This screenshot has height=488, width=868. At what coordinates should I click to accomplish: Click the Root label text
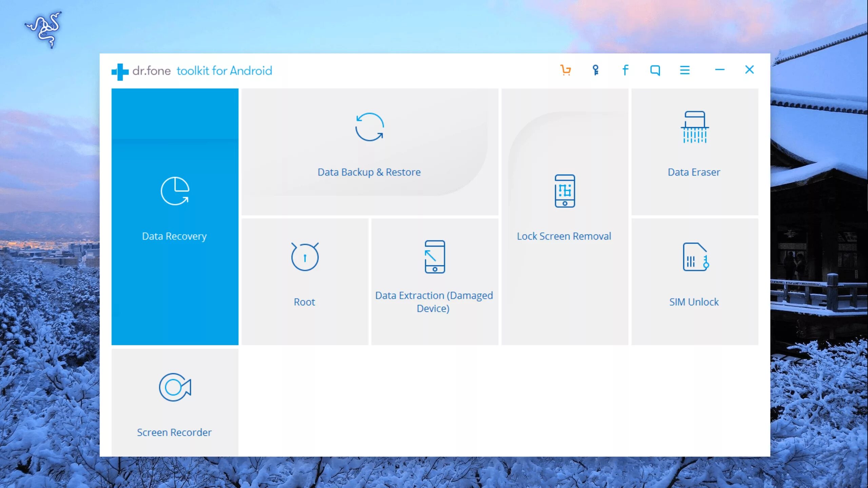tap(304, 302)
